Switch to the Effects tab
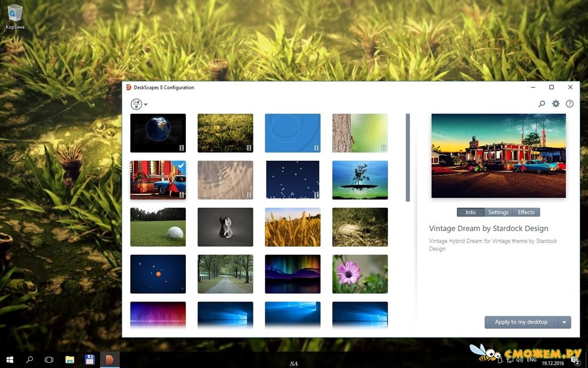 (526, 213)
